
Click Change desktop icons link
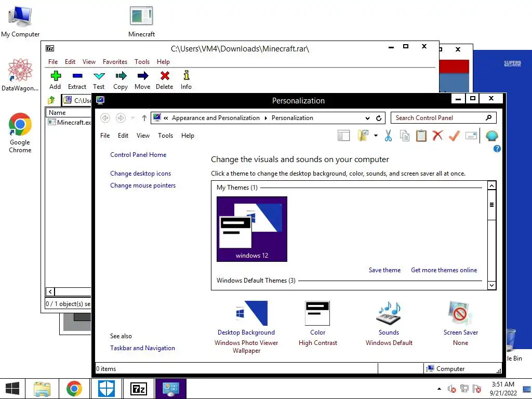140,174
